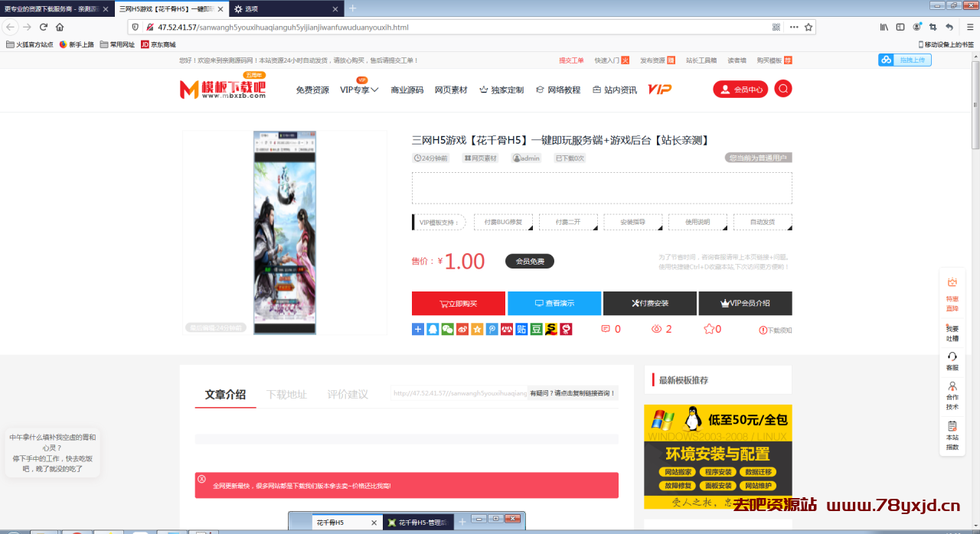Open the browser home page
The height and width of the screenshot is (534, 980).
coord(60,27)
